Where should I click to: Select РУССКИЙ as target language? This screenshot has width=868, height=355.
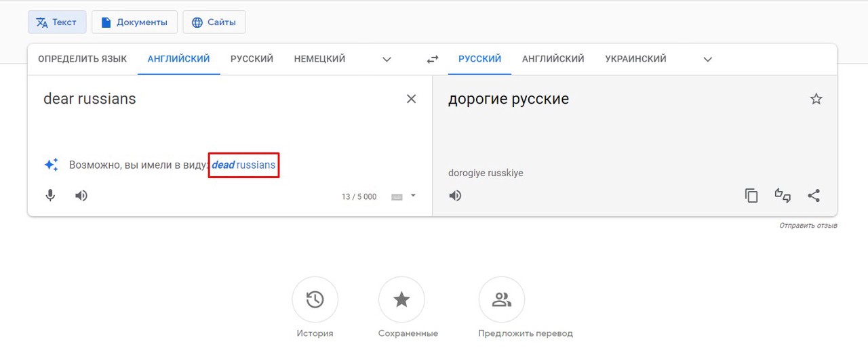tap(479, 59)
